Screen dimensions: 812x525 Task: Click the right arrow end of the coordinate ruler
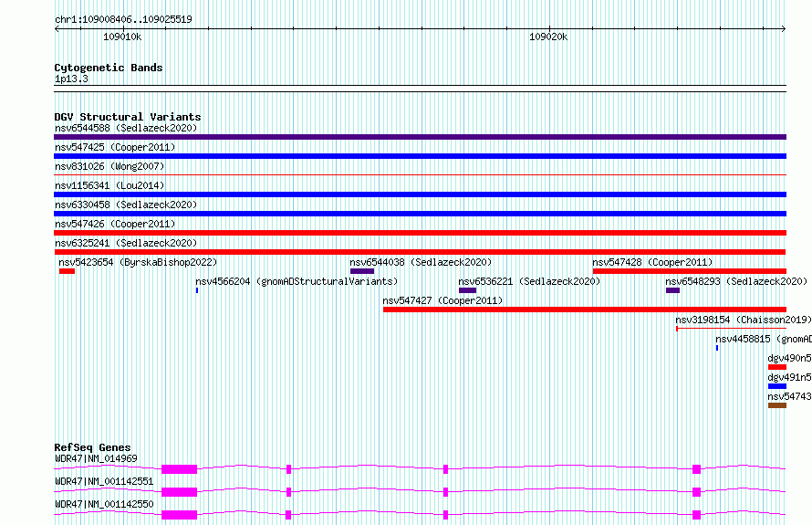pos(784,29)
